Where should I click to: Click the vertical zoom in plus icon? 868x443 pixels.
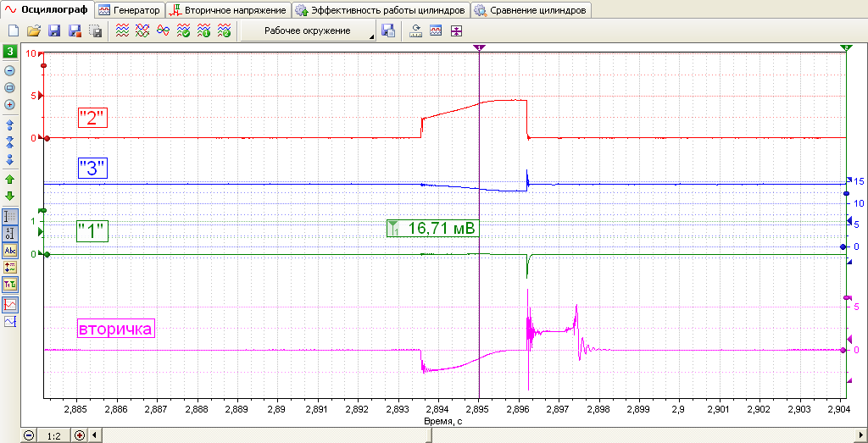pos(10,104)
